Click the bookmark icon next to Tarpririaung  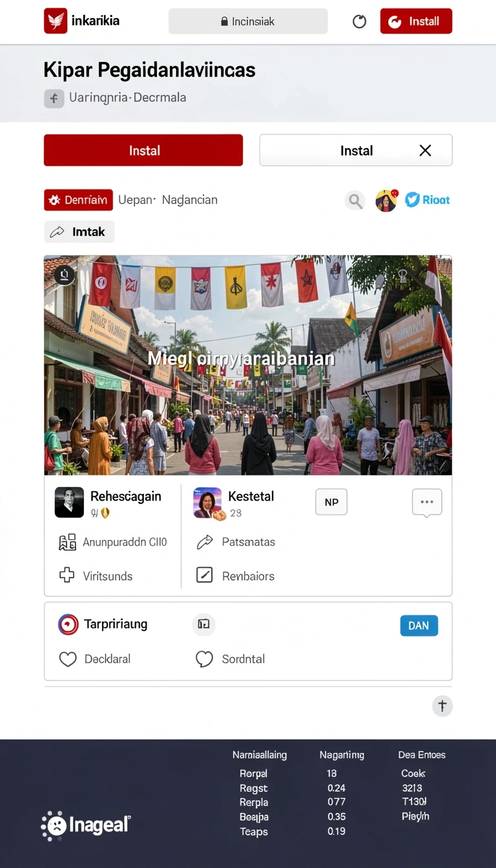[x=204, y=624]
